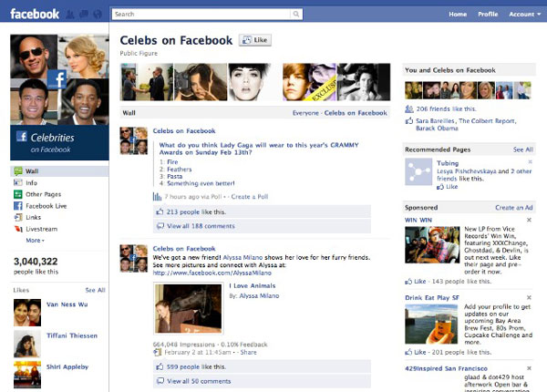The height and width of the screenshot is (392, 547).
Task: Click comment bubble icon beside View all 50 comments
Action: click(x=160, y=381)
